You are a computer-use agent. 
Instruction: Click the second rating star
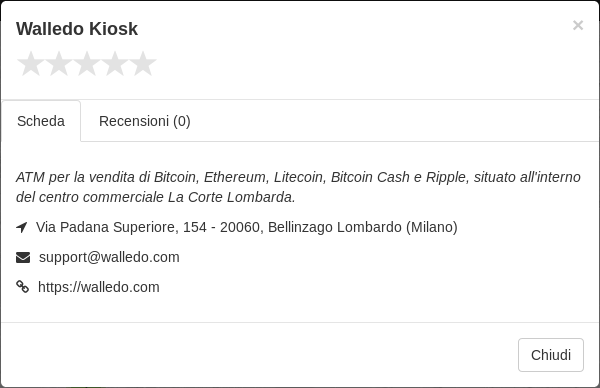[x=59, y=64]
